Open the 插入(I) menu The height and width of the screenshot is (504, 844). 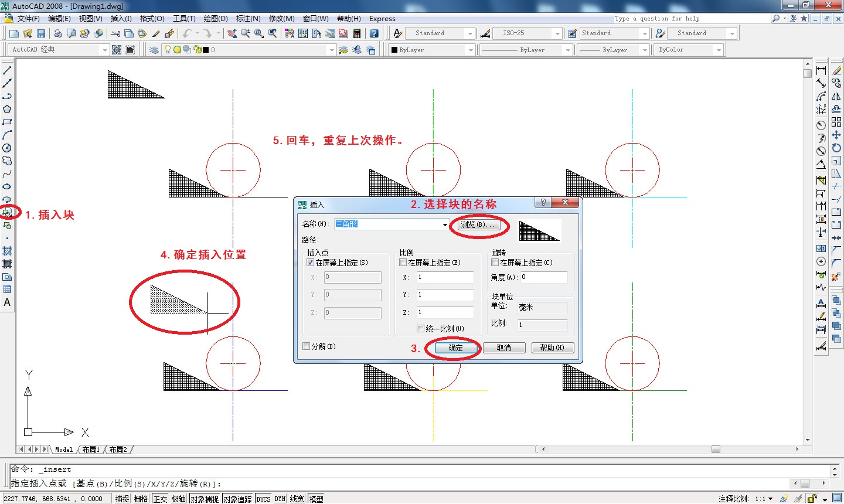click(121, 19)
